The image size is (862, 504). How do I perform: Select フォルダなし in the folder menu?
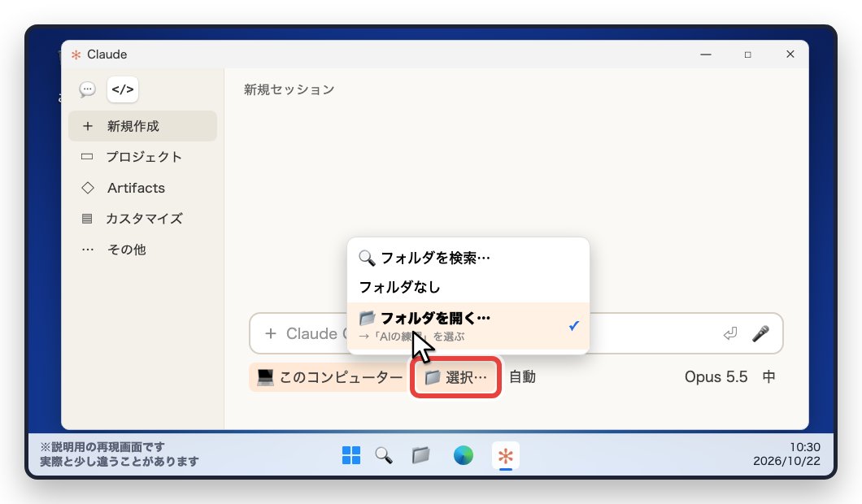[x=468, y=287]
